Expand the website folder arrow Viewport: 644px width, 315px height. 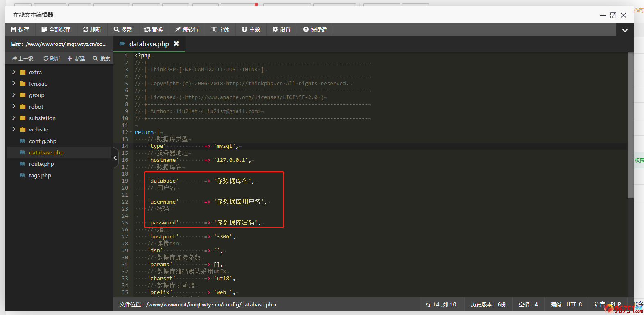[x=14, y=129]
